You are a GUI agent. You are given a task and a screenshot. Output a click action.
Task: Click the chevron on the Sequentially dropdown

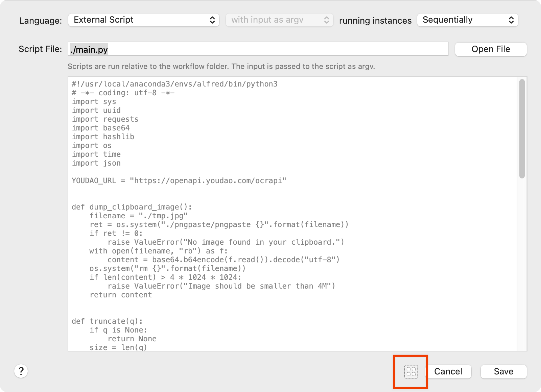pyautogui.click(x=511, y=20)
